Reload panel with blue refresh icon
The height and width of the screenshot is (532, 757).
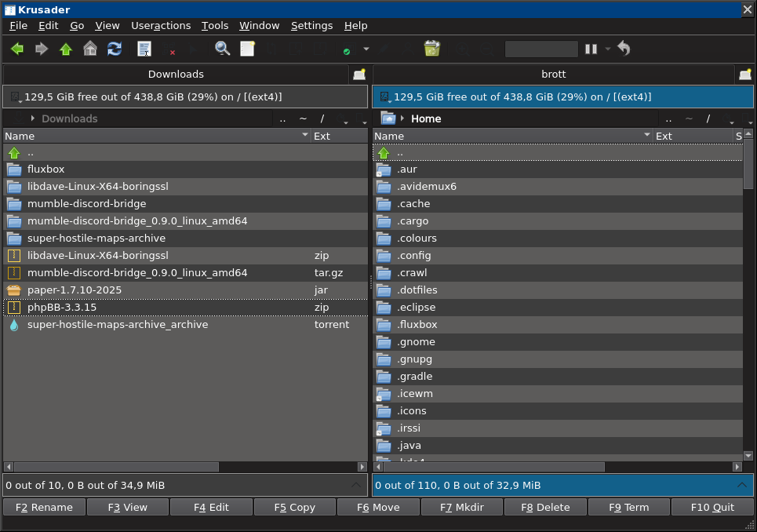click(x=115, y=49)
